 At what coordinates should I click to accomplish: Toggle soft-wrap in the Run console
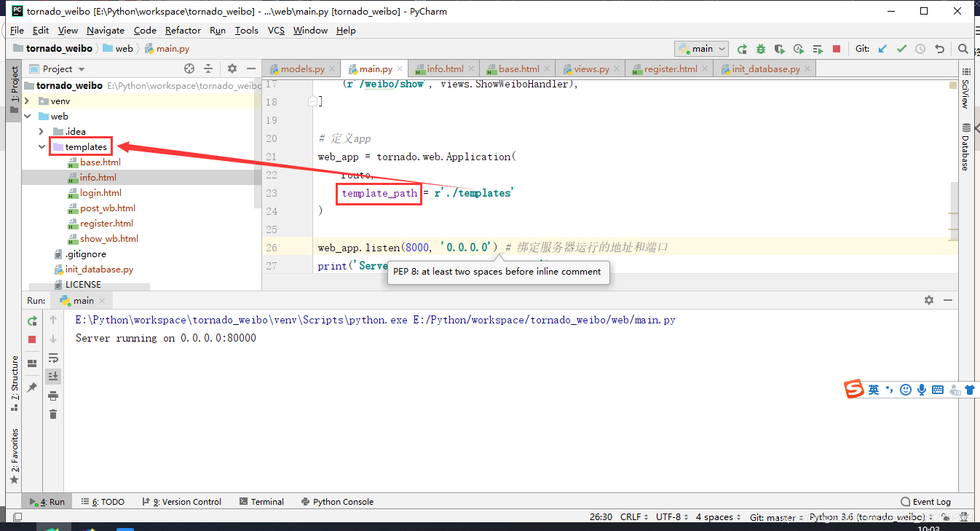(53, 358)
